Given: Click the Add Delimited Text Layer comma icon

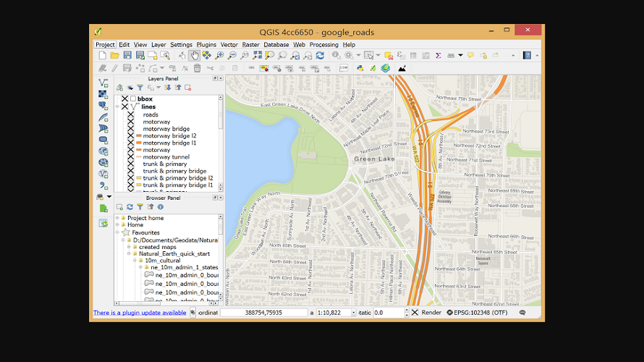Looking at the screenshot, I should [103, 186].
